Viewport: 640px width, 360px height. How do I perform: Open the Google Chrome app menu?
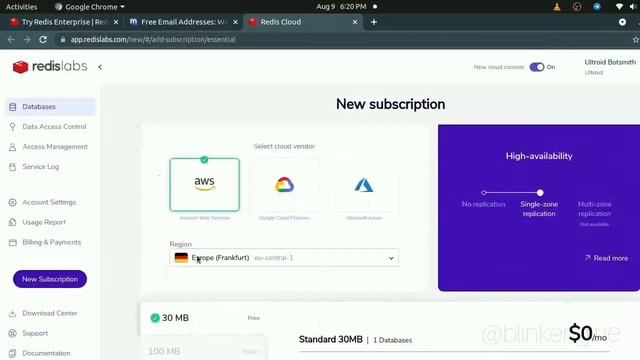pyautogui.click(x=89, y=7)
